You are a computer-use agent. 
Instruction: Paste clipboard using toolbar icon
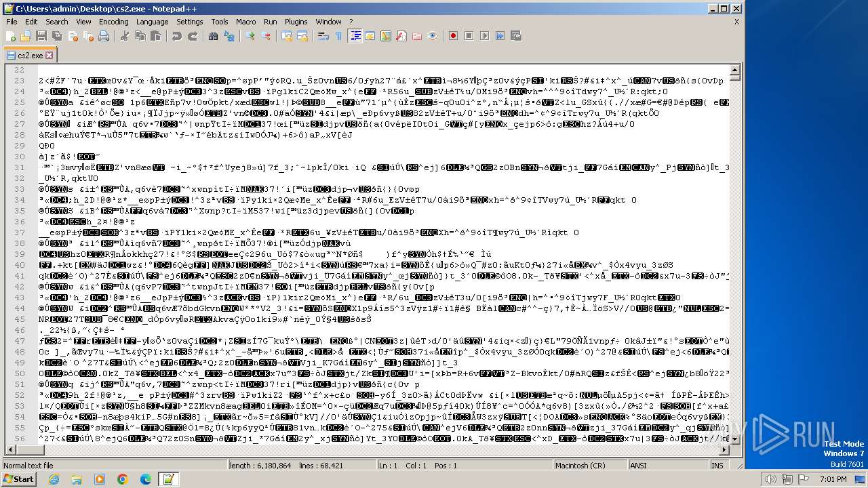pos(156,36)
